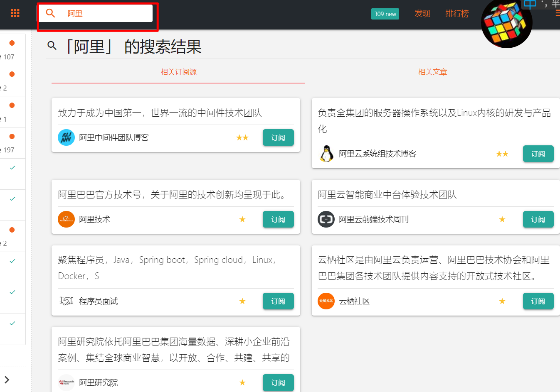Click the two-star rating of 阿里中间件团队博客
The height and width of the screenshot is (392, 560).
point(242,137)
